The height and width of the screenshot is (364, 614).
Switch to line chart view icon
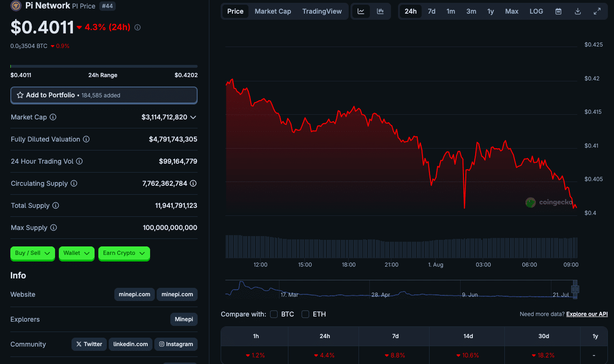click(361, 11)
